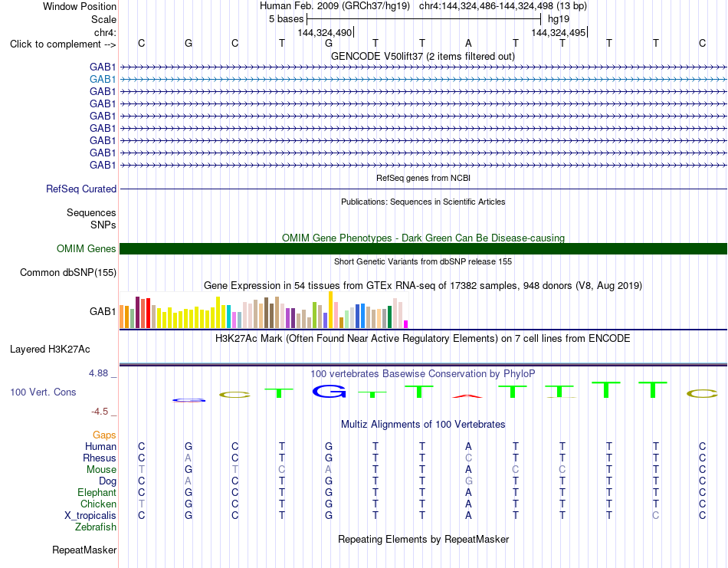Select the Mouse alignment row label
The width and height of the screenshot is (728, 568).
(x=101, y=470)
